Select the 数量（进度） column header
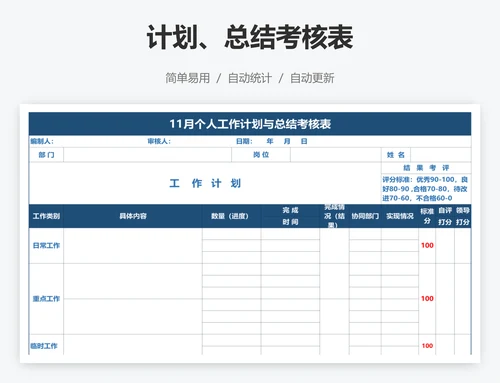Image resolution: width=500 pixels, height=383 pixels. tap(231, 216)
